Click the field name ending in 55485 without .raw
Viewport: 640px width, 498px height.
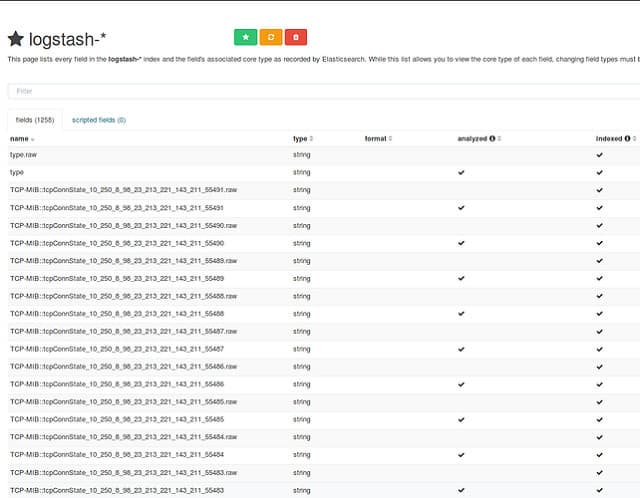click(x=117, y=419)
